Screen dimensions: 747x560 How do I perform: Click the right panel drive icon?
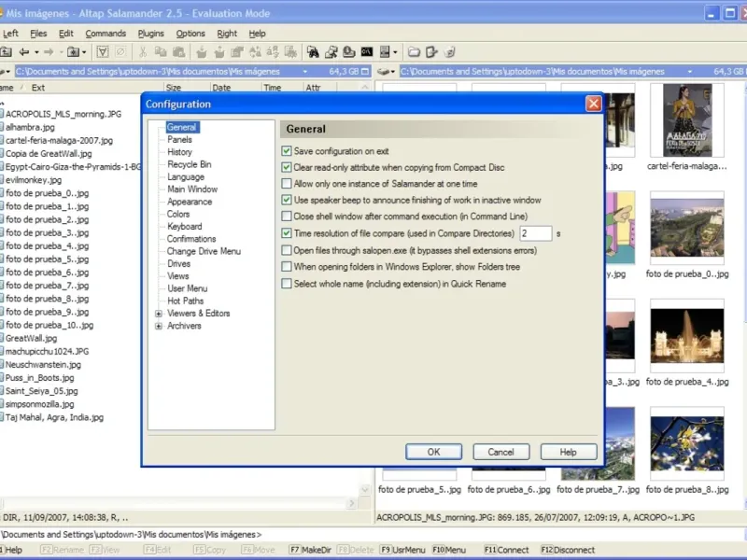385,72
